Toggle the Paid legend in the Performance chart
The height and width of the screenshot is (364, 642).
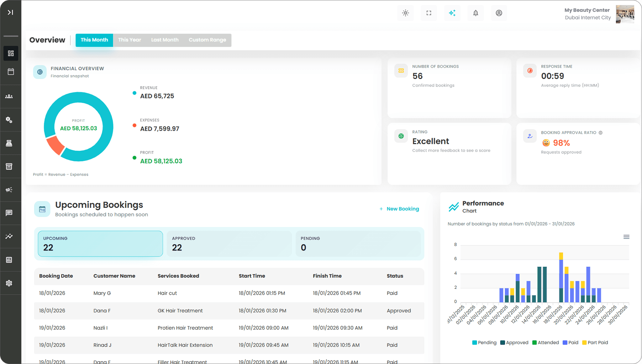tap(571, 342)
